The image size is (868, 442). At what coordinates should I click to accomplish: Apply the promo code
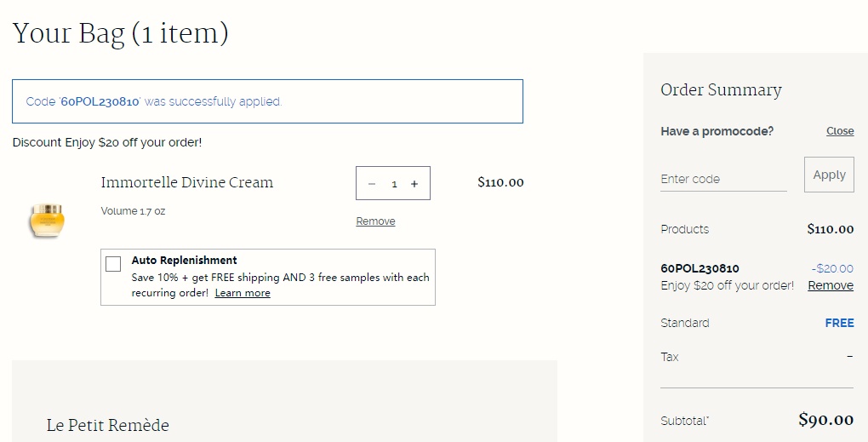[x=829, y=175]
